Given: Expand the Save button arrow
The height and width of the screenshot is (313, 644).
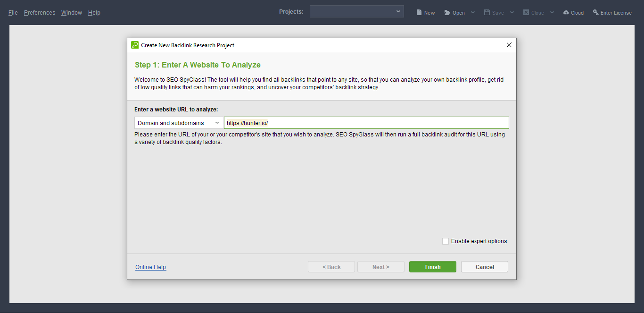Looking at the screenshot, I should (512, 13).
